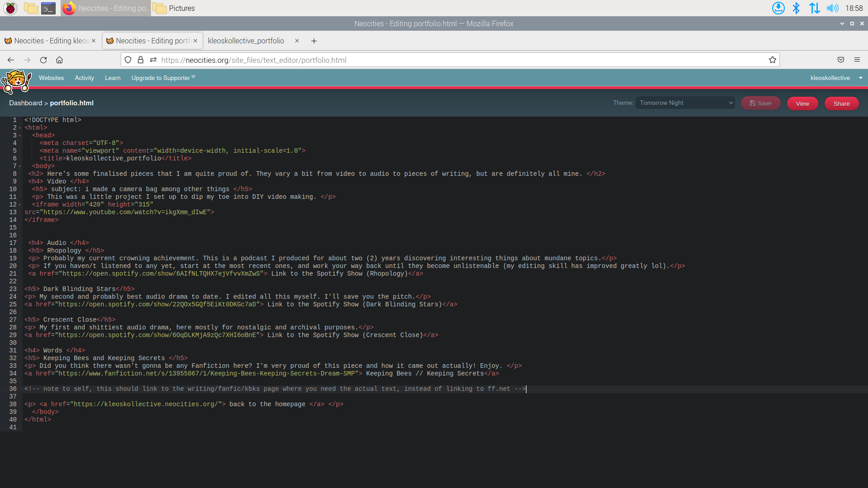Go back to the previous page
This screenshot has width=868, height=488.
[11, 60]
